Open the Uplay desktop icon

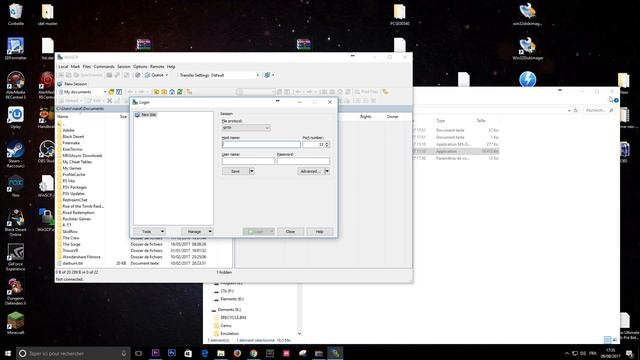point(16,118)
